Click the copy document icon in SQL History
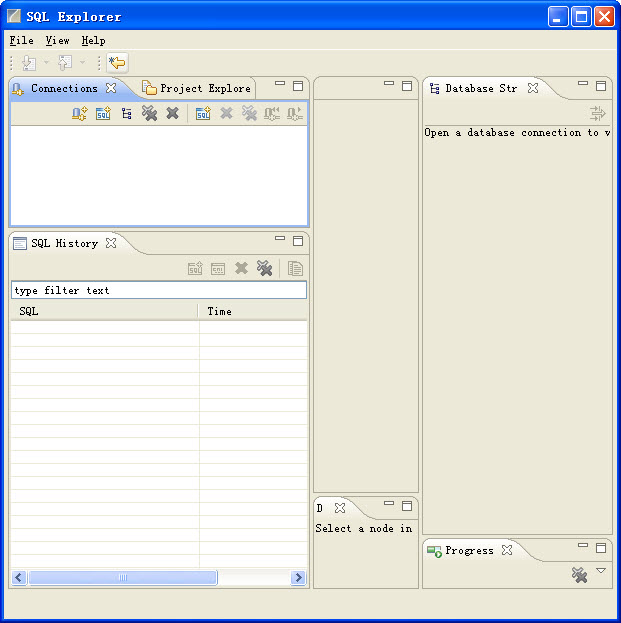This screenshot has width=621, height=623. click(x=295, y=268)
